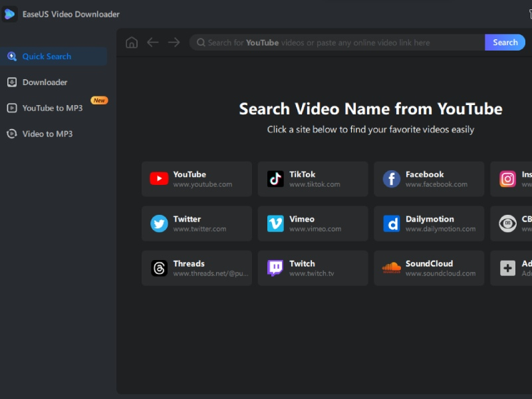Switch to the Downloader tab
This screenshot has height=399, width=532.
pos(45,82)
